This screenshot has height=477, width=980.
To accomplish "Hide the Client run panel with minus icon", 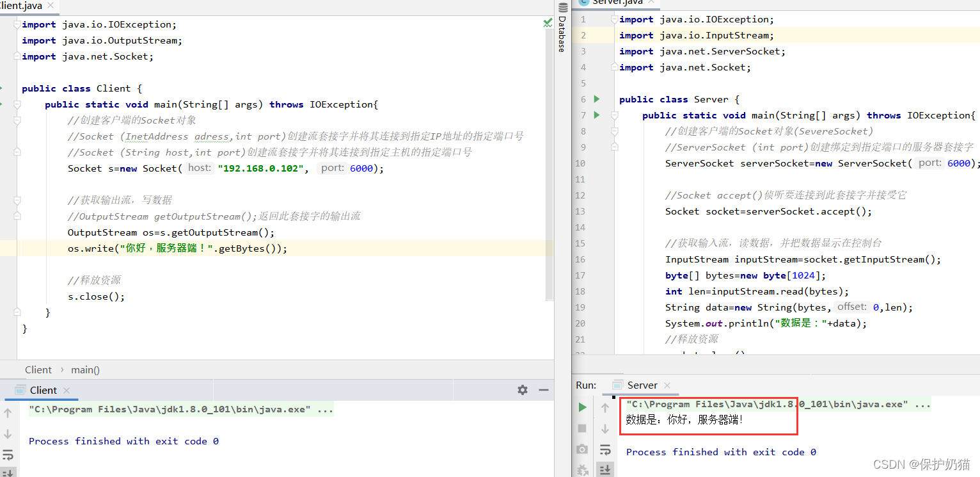I will pyautogui.click(x=544, y=390).
